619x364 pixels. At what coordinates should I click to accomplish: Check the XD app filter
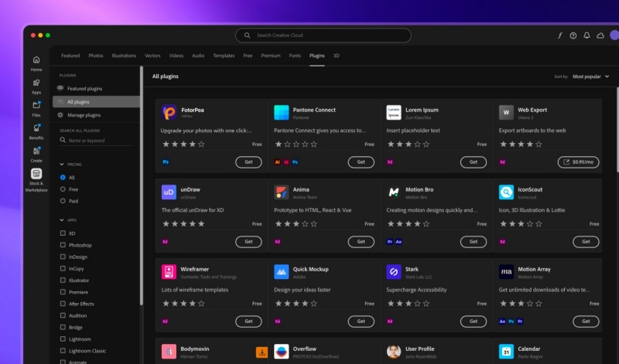pyautogui.click(x=63, y=233)
